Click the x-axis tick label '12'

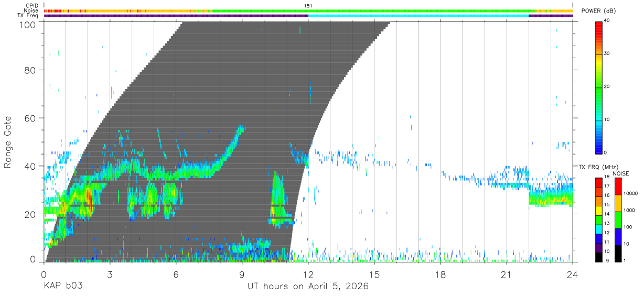tap(308, 274)
